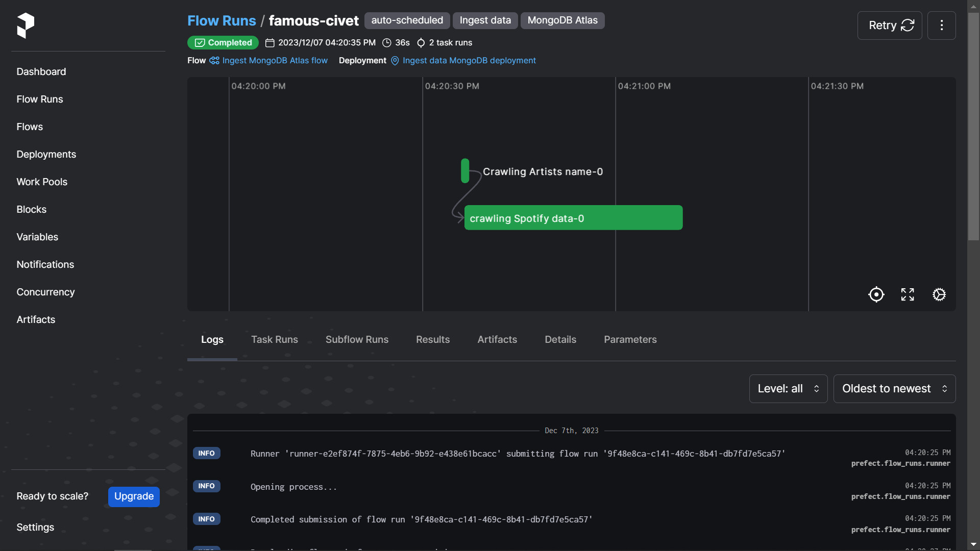980x551 pixels.
Task: Show the Parameters tab
Action: [630, 340]
